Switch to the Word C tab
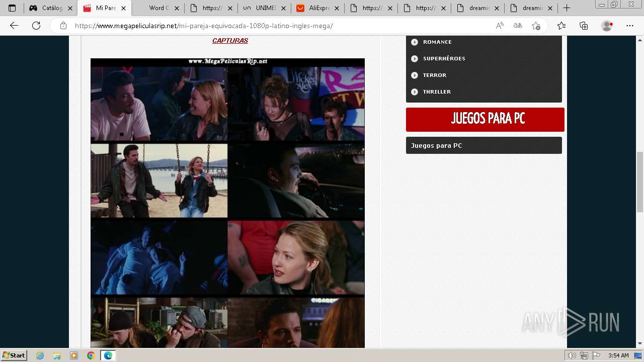 (x=158, y=8)
